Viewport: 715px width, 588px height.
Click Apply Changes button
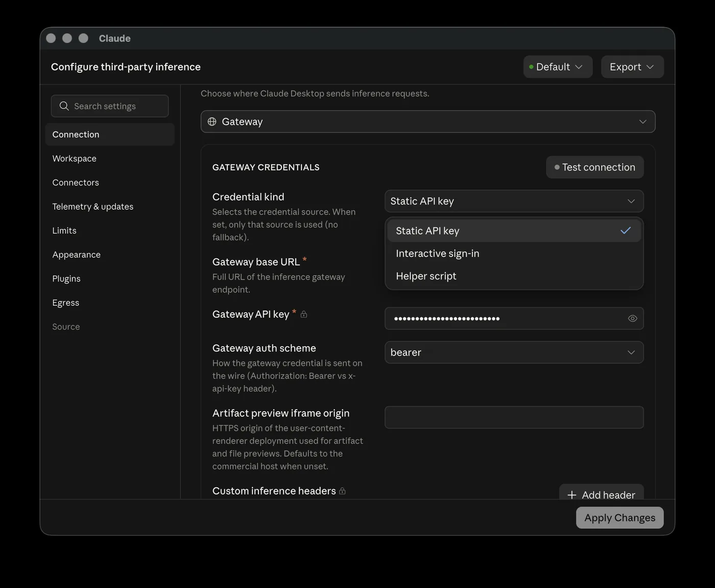(620, 518)
